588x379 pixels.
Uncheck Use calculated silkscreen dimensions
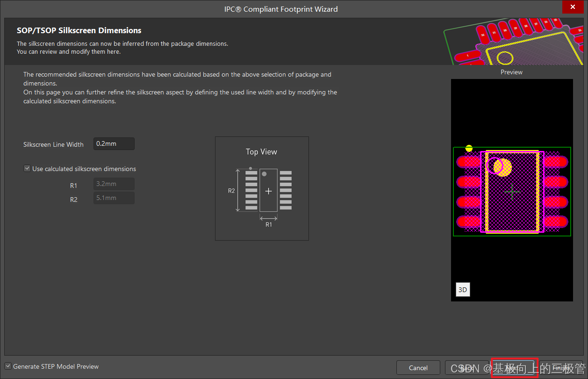27,168
